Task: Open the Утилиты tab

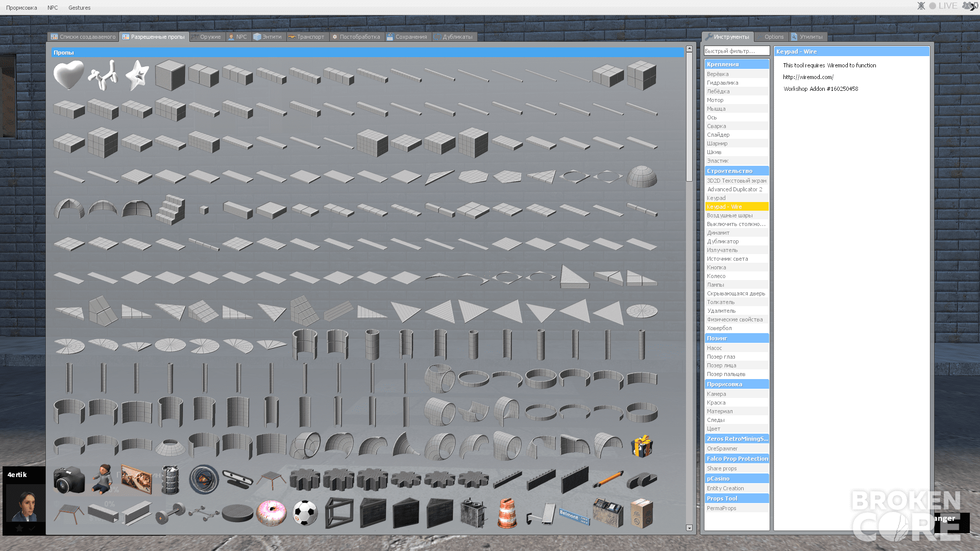Action: coord(807,37)
